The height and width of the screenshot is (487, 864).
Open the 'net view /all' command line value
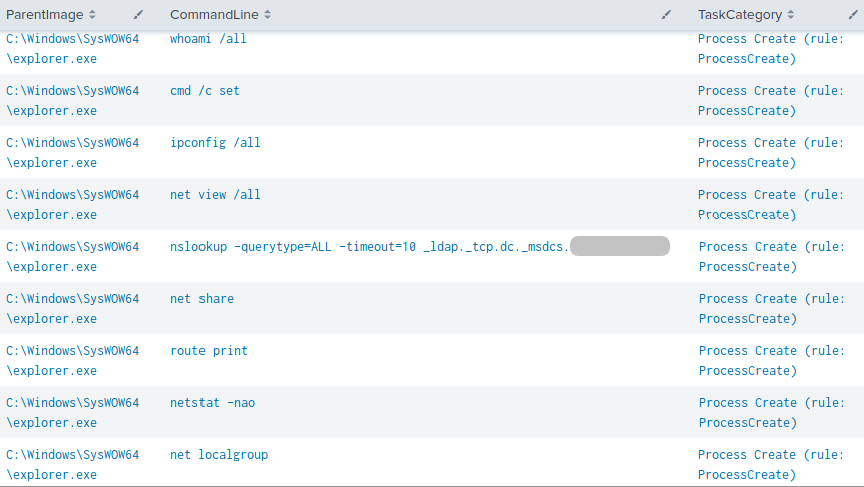click(x=215, y=194)
